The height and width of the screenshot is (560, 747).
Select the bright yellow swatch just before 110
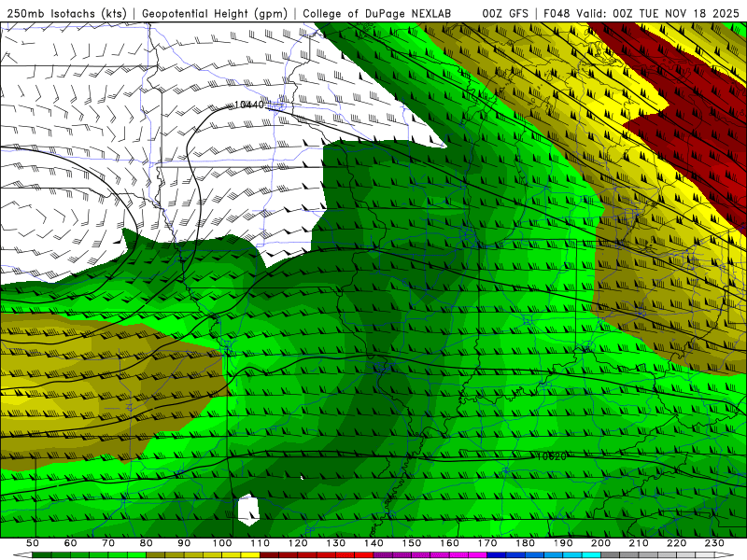[x=250, y=554]
